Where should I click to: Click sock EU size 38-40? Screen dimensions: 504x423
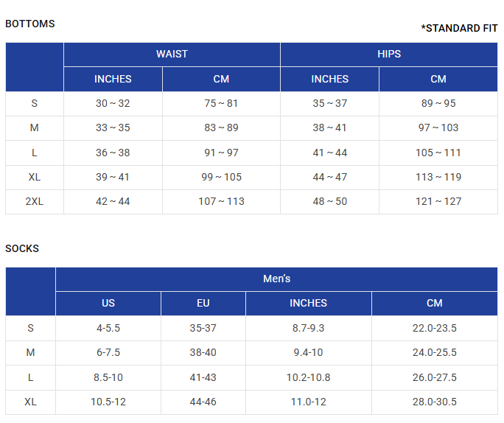[203, 352]
